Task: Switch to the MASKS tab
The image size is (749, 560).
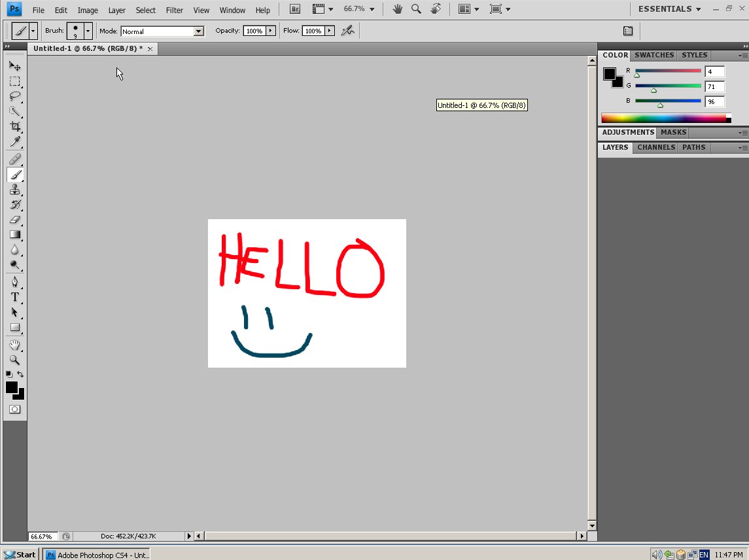Action: [x=674, y=132]
